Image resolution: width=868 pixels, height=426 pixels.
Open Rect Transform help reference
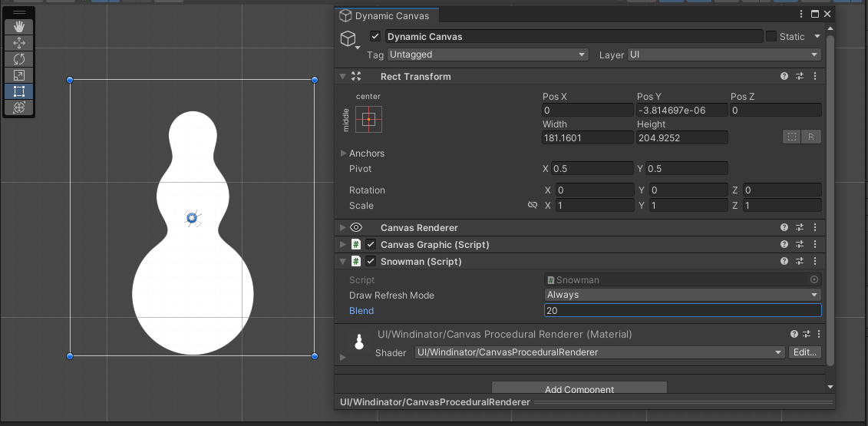pos(784,77)
